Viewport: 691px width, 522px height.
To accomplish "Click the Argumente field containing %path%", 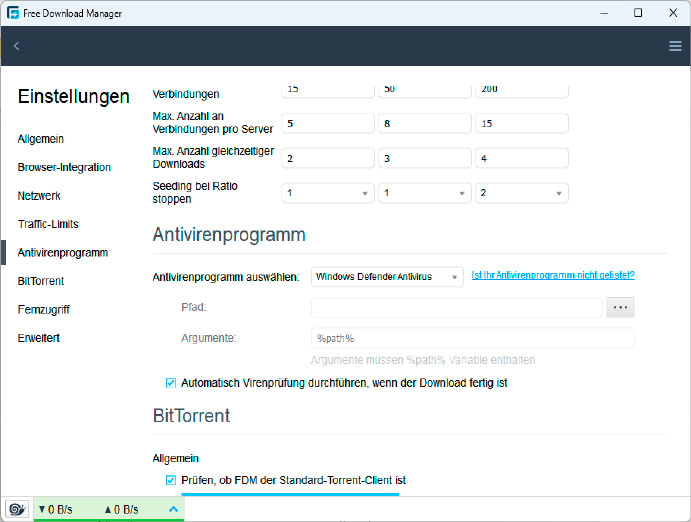I will [472, 338].
